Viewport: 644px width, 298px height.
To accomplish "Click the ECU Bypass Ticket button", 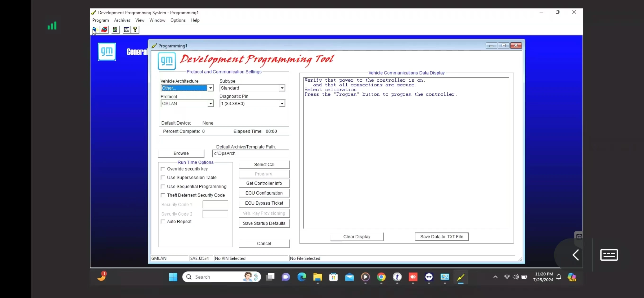I will (264, 203).
